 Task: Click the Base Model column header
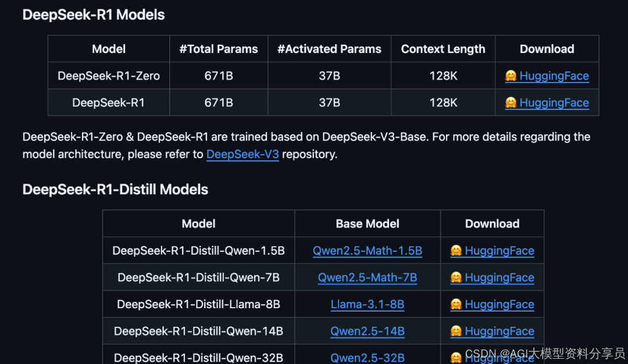pos(367,223)
